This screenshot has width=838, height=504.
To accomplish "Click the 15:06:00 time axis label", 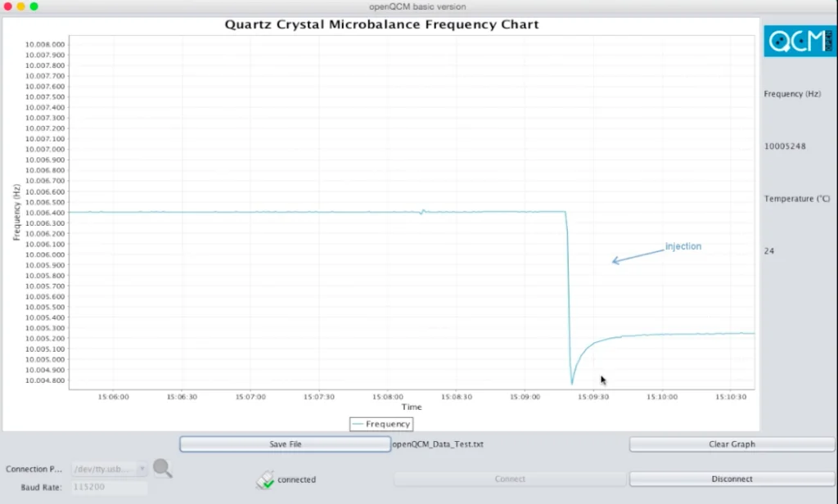I will click(x=113, y=397).
